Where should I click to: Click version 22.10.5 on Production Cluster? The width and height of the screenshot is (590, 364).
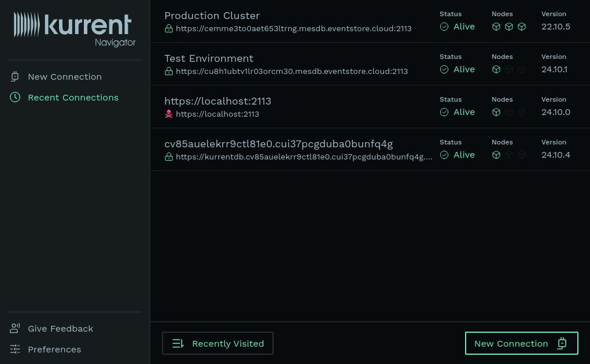[x=556, y=27]
